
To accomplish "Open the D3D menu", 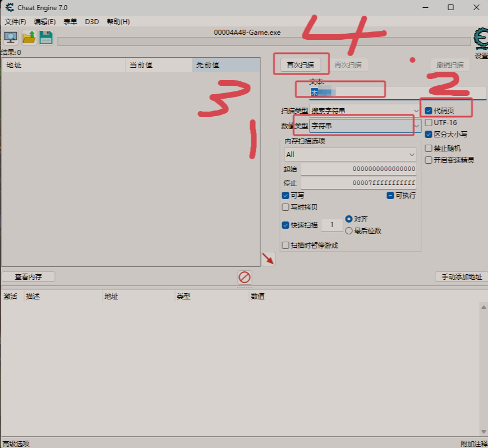I will click(92, 22).
